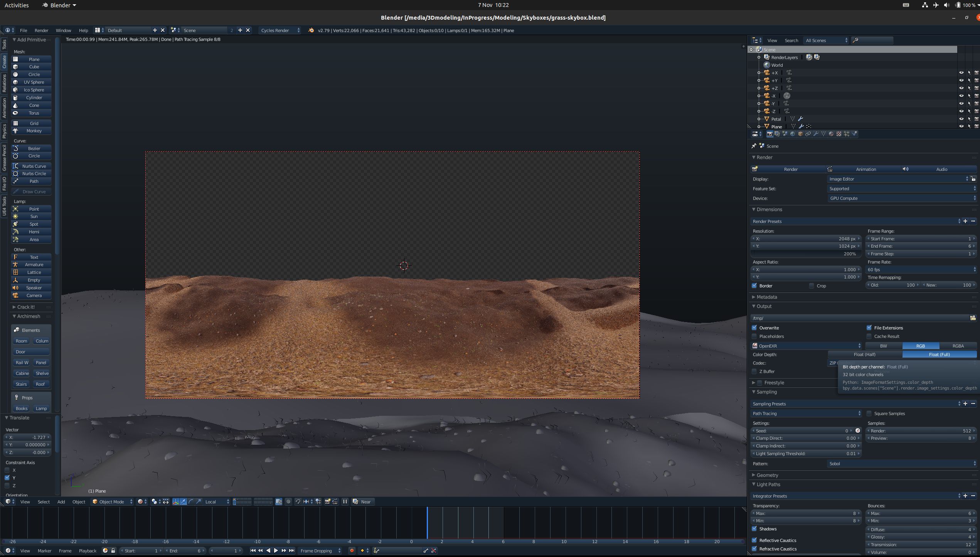Toggle visibility of the +X camera
This screenshot has height=557, width=980.
(x=961, y=73)
